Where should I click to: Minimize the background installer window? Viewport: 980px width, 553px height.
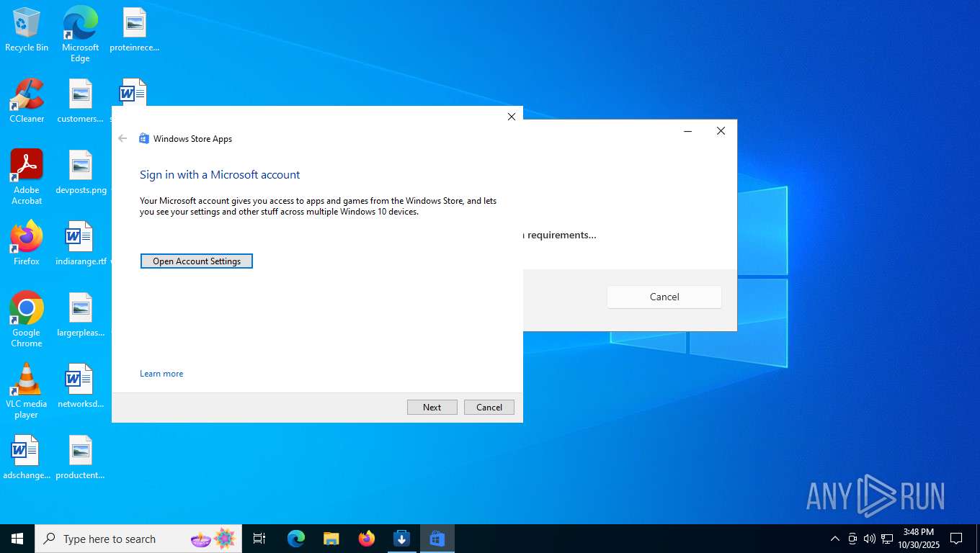click(688, 131)
